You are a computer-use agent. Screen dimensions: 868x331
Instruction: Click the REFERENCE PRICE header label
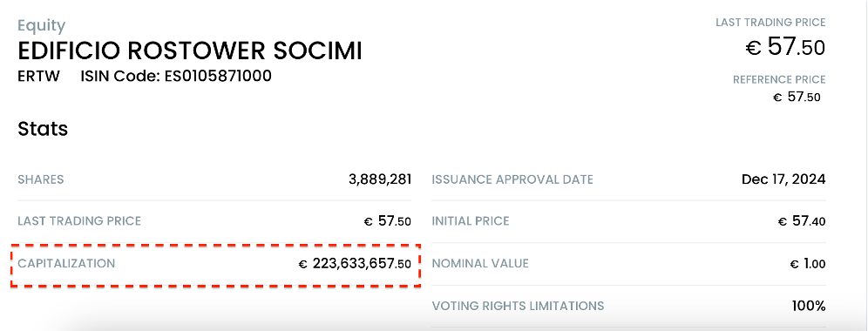tap(779, 80)
